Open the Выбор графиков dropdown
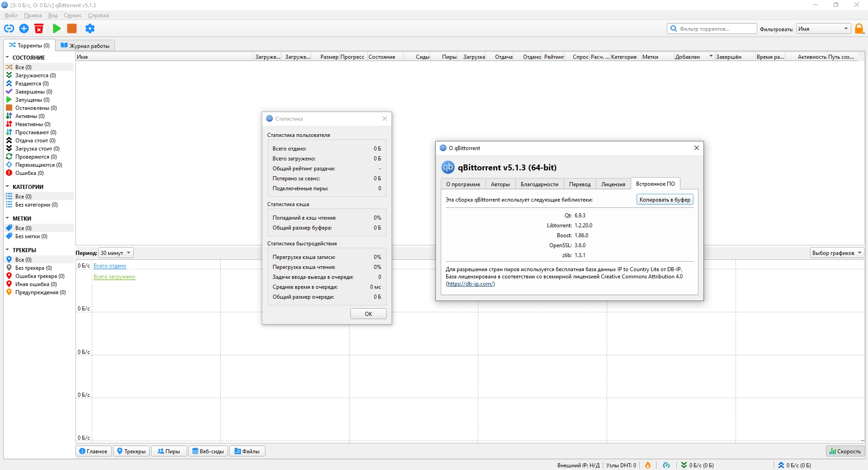 coord(837,253)
